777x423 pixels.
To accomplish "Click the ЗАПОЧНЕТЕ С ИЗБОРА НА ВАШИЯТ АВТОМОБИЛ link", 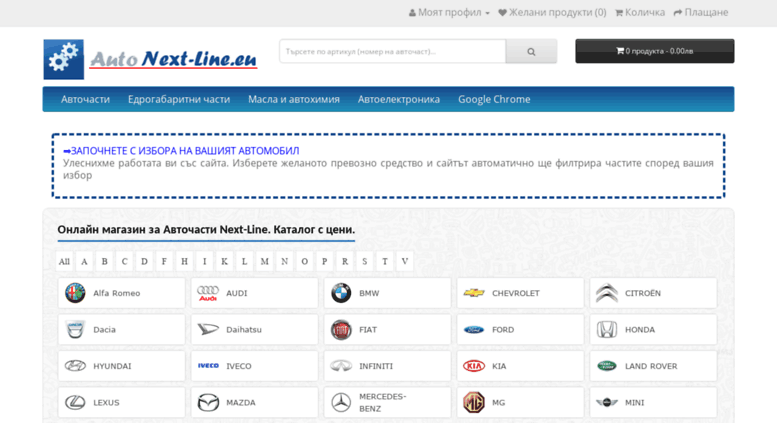I will point(181,151).
